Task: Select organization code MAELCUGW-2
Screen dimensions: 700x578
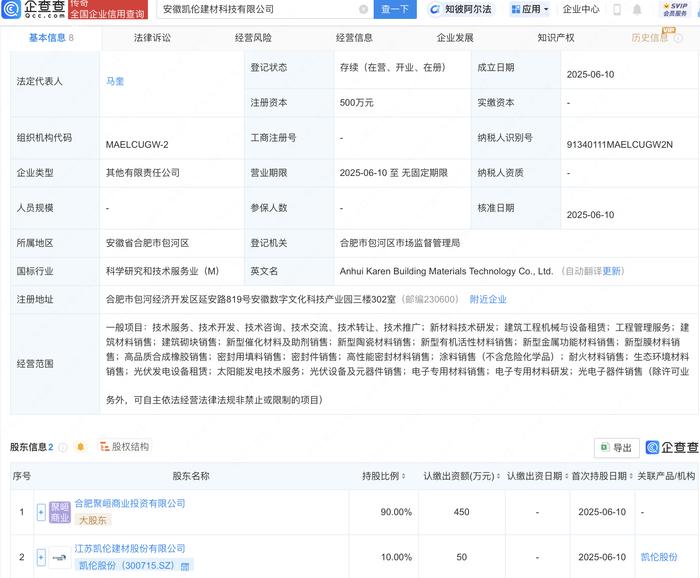Action: (x=137, y=145)
